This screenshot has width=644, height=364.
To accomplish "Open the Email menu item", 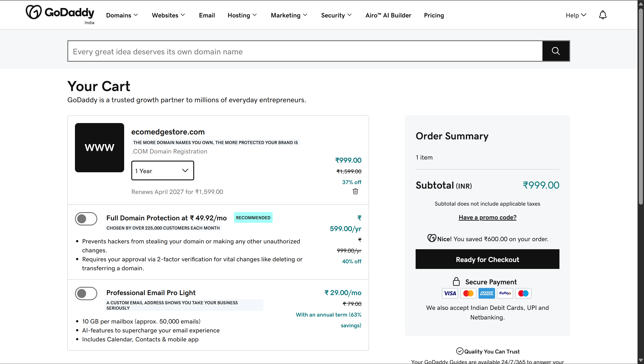I will [x=207, y=15].
